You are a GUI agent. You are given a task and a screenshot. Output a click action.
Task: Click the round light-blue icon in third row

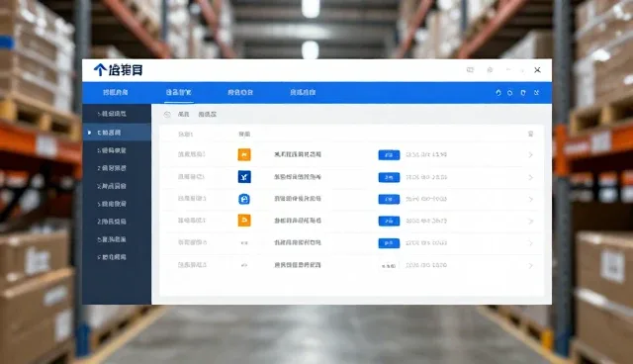(244, 199)
